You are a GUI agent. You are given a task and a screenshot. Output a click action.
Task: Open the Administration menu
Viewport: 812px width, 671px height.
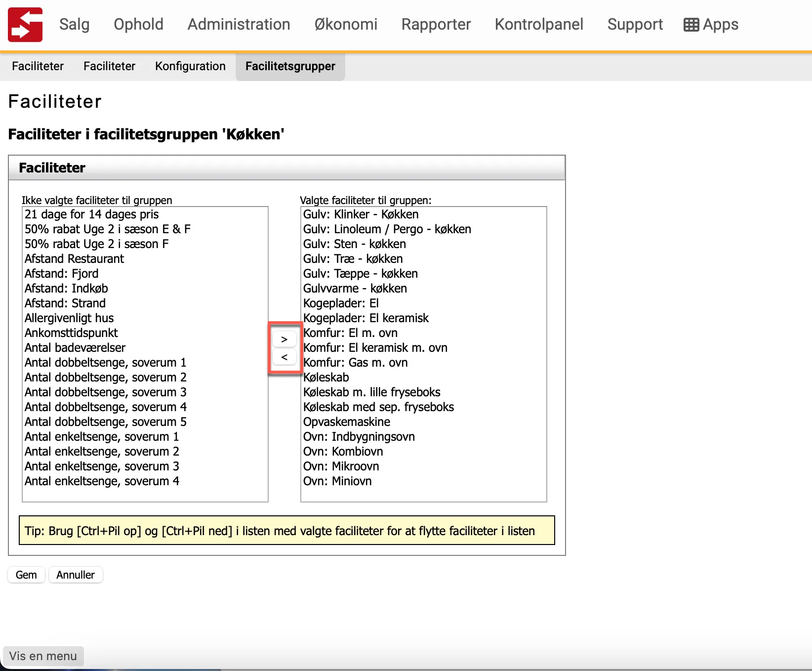click(x=239, y=24)
